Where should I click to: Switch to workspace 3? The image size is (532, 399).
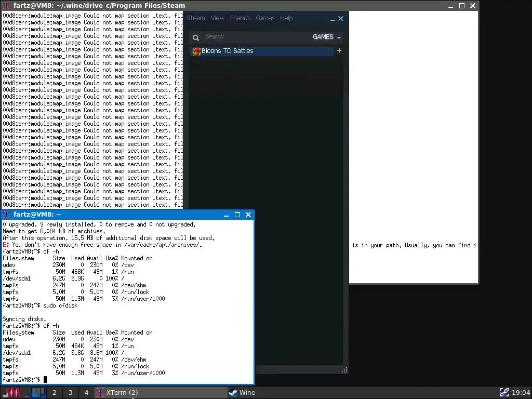point(70,393)
